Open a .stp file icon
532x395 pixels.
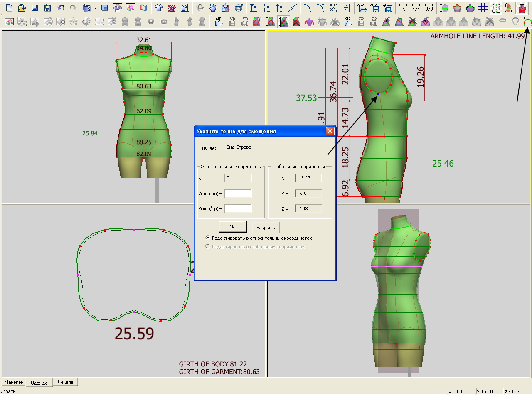pyautogui.click(x=219, y=22)
